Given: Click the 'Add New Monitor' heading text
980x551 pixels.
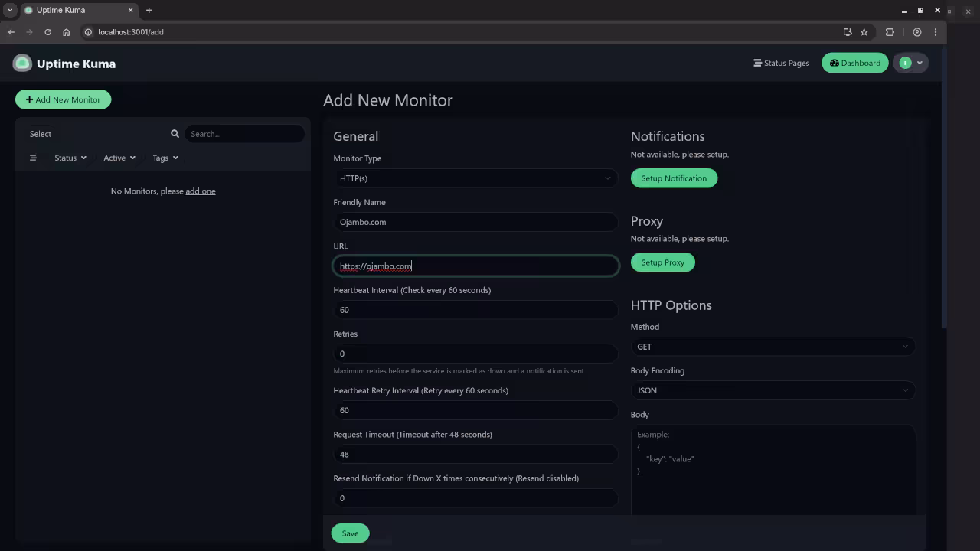Looking at the screenshot, I should [387, 100].
